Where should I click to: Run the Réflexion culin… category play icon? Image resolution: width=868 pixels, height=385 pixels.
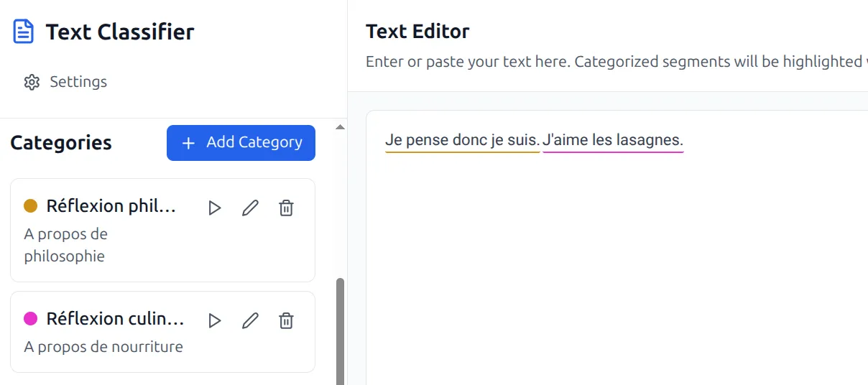tap(214, 320)
